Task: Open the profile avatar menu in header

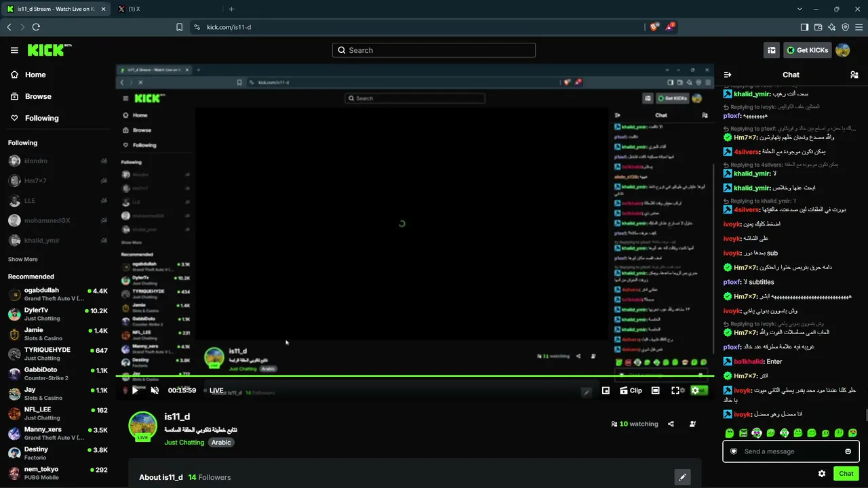Action: (x=842, y=50)
